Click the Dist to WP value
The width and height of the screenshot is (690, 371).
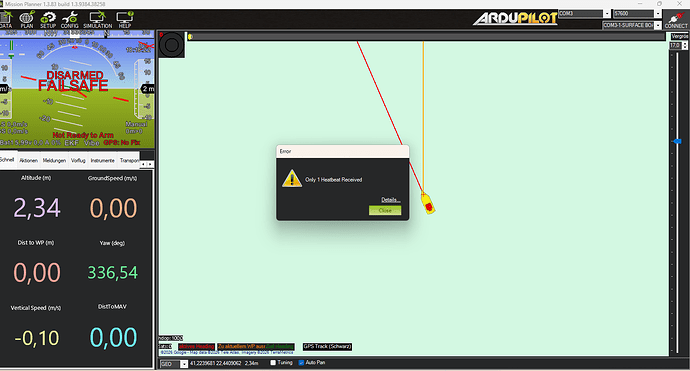point(37,272)
